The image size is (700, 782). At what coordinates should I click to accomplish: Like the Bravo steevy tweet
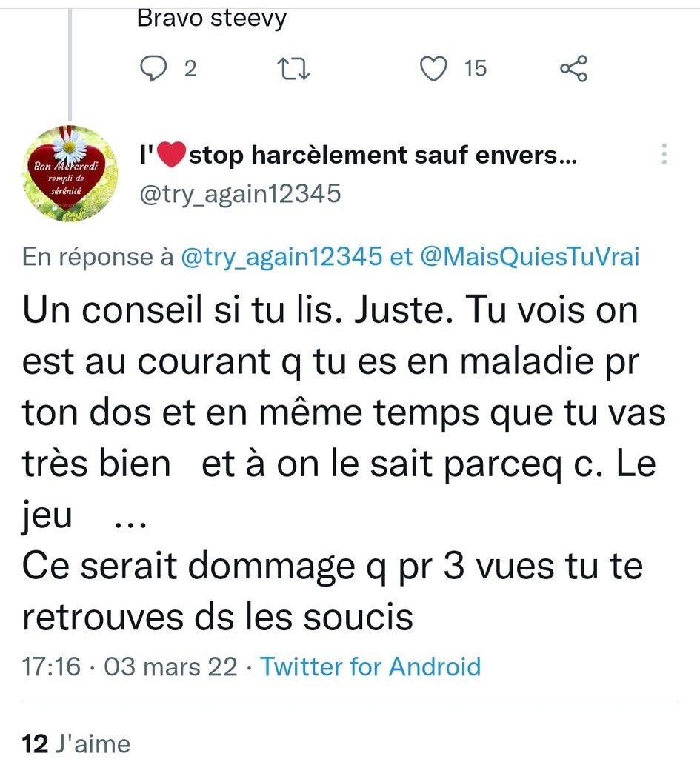click(x=433, y=69)
